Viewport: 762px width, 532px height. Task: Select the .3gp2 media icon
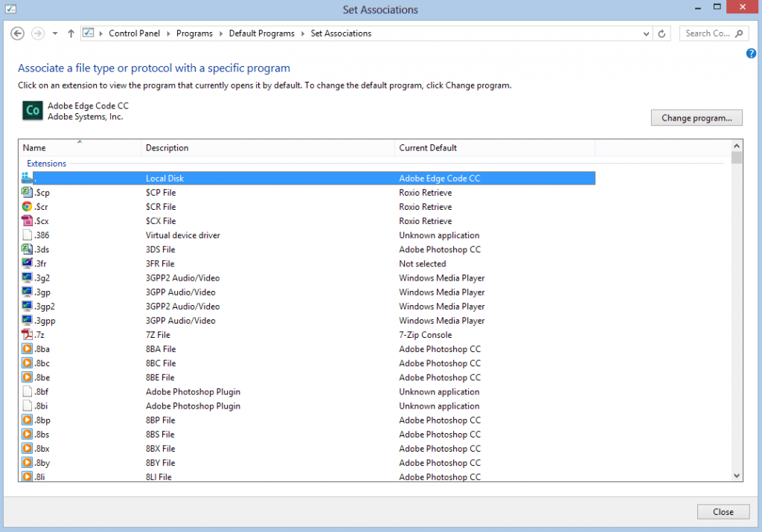point(27,306)
